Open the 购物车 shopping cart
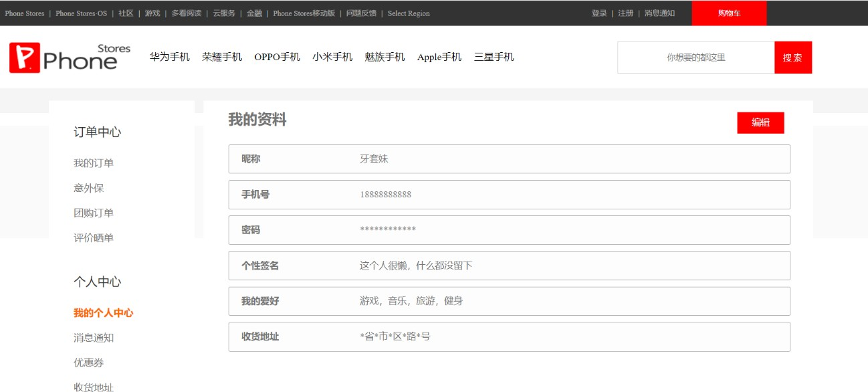This screenshot has width=868, height=392. tap(729, 13)
